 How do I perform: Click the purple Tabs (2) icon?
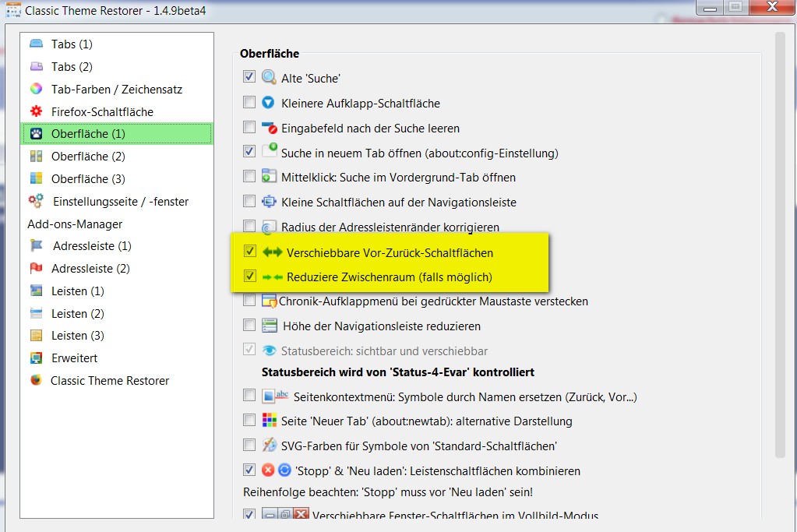point(36,66)
